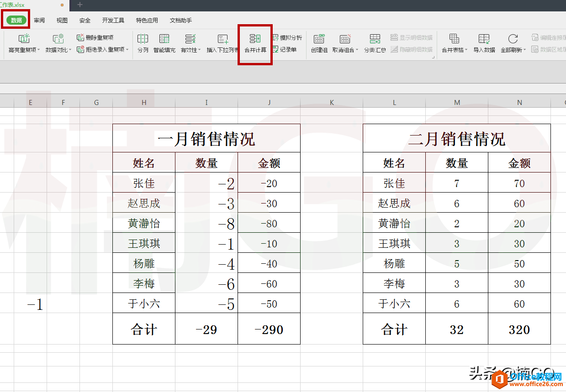The width and height of the screenshot is (566, 392).
Task: Open the 记录单 record form
Action: (284, 49)
